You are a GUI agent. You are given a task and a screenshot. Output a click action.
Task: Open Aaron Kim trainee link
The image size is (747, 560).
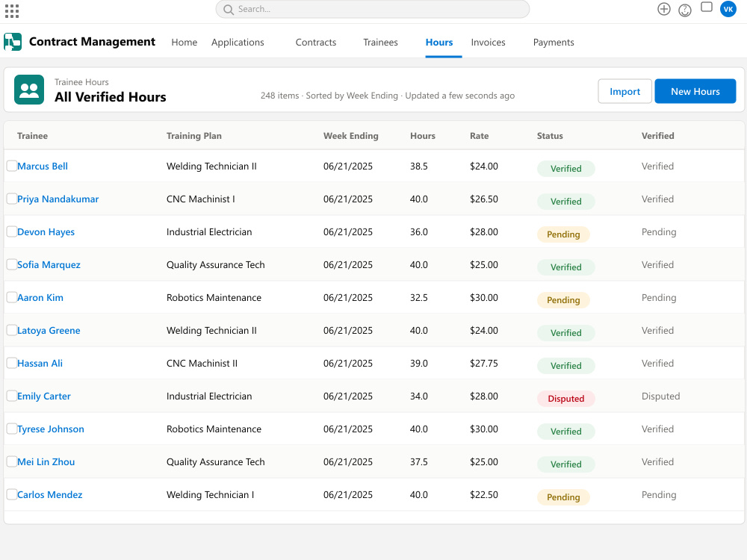click(40, 298)
